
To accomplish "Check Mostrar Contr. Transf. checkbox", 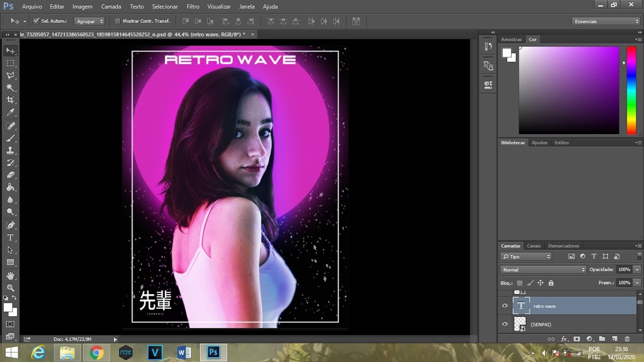I will click(118, 21).
